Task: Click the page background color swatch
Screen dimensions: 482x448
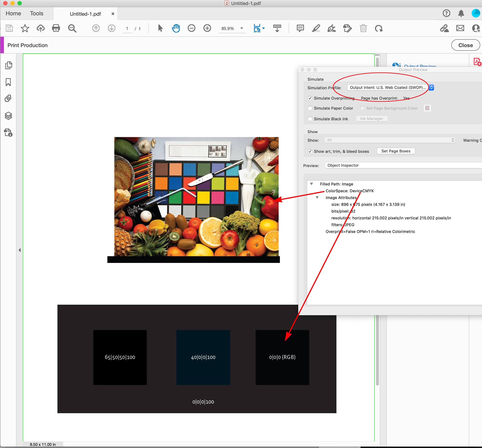Action: click(427, 108)
